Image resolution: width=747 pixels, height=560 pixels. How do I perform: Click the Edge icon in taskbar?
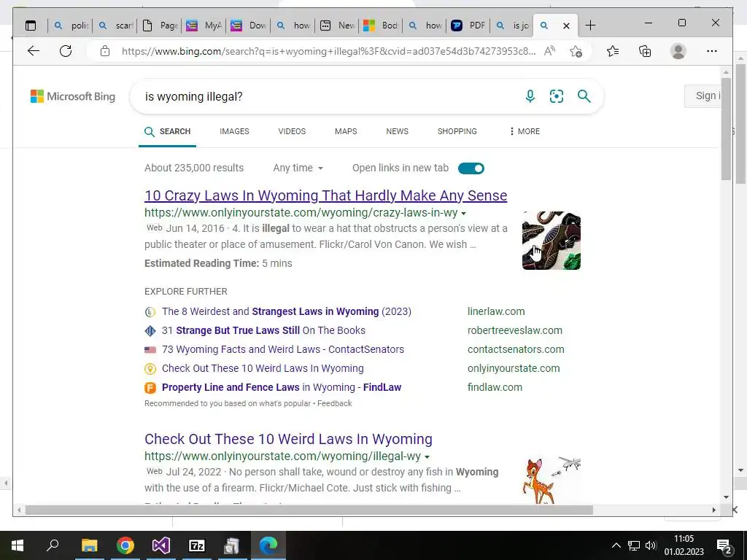click(x=268, y=545)
